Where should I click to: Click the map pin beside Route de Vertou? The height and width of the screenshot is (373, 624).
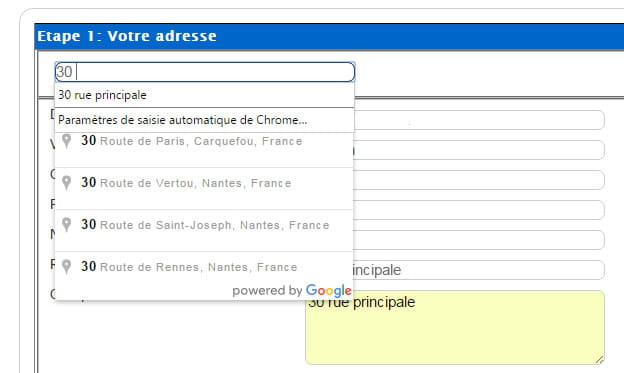click(66, 183)
